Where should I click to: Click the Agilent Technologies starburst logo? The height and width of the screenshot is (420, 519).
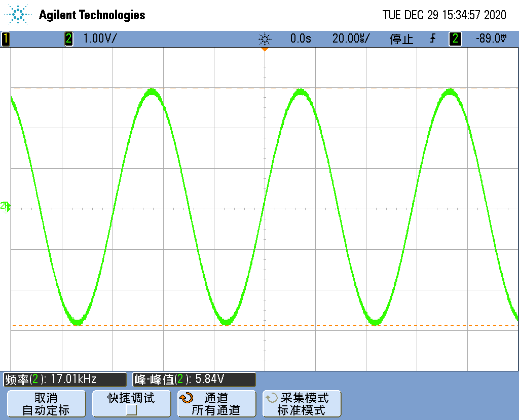coord(18,15)
